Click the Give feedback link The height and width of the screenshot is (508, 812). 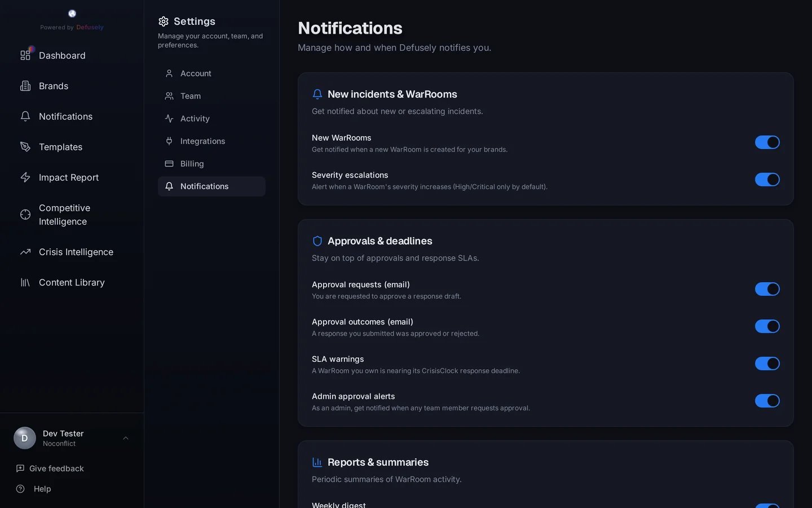(55, 468)
